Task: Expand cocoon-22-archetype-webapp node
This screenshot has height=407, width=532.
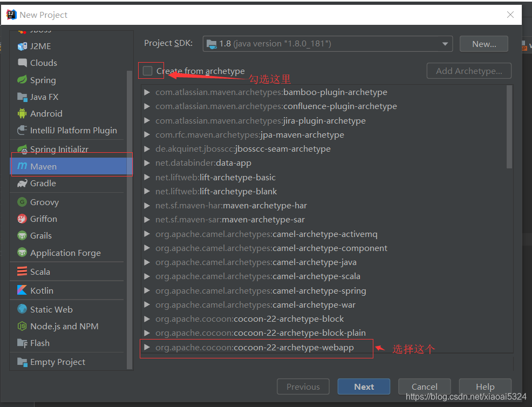Action: (x=147, y=347)
